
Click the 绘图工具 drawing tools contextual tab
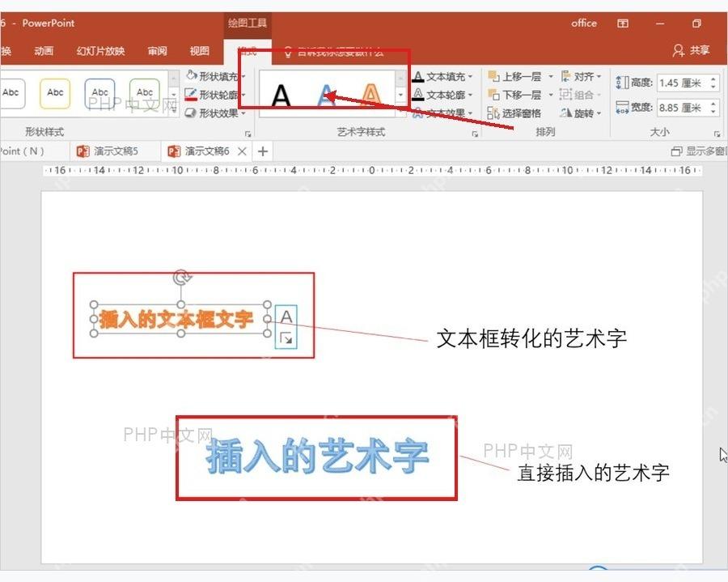tap(248, 23)
